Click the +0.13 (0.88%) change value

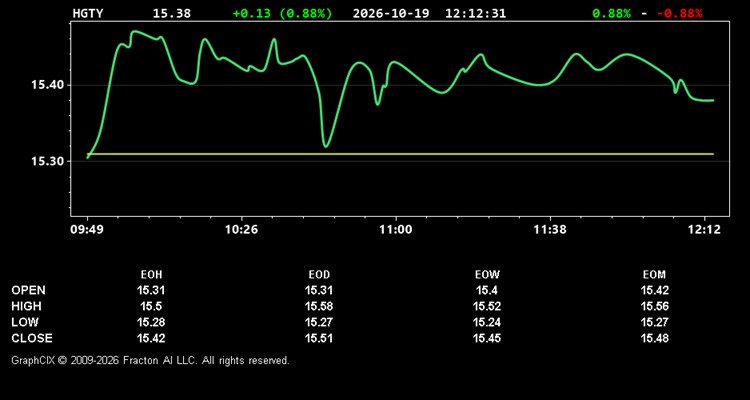(x=282, y=13)
